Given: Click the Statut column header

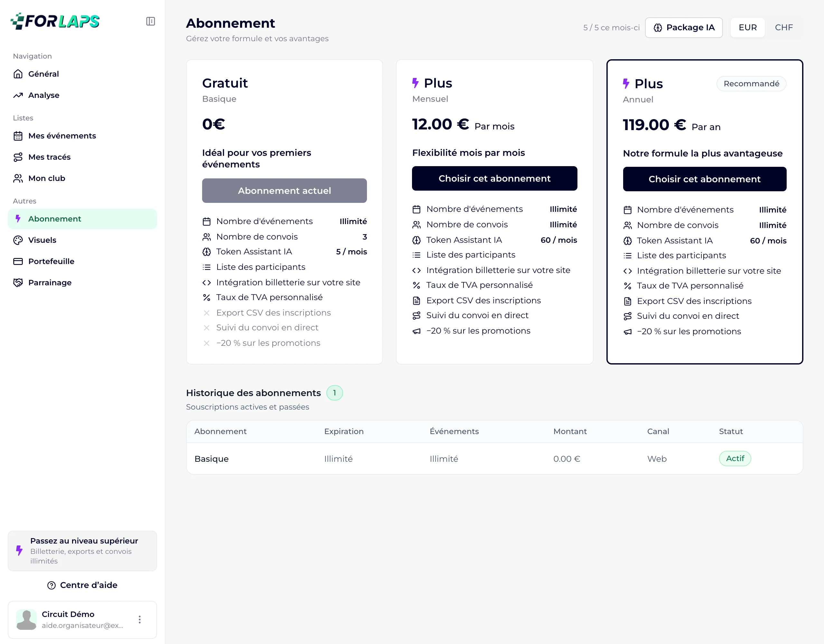Looking at the screenshot, I should (x=731, y=431).
